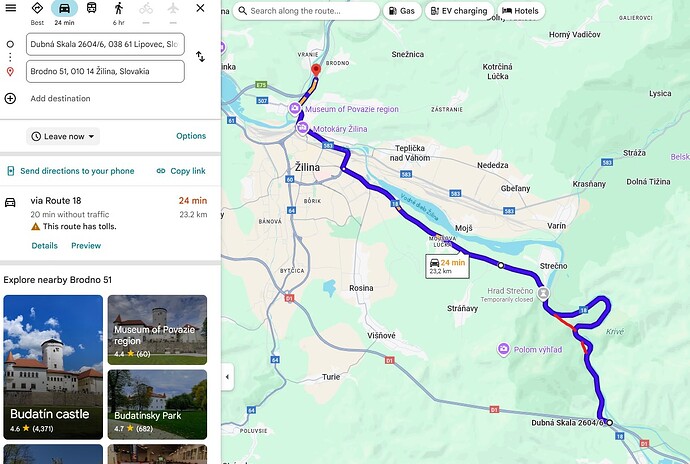Select the Best travel mode icon

[x=37, y=9]
